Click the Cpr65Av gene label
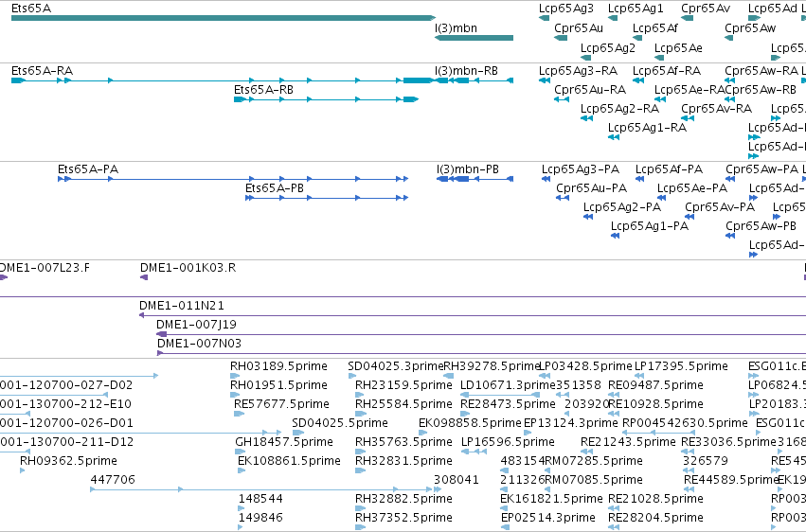806x532 pixels. click(706, 9)
